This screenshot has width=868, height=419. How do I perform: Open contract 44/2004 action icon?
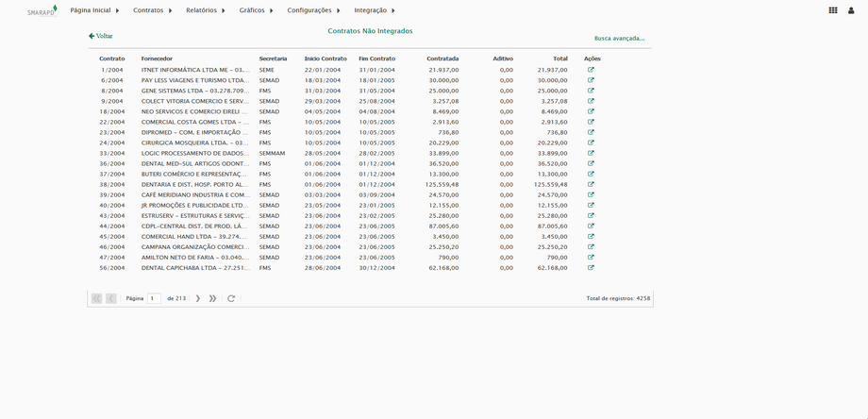591,226
